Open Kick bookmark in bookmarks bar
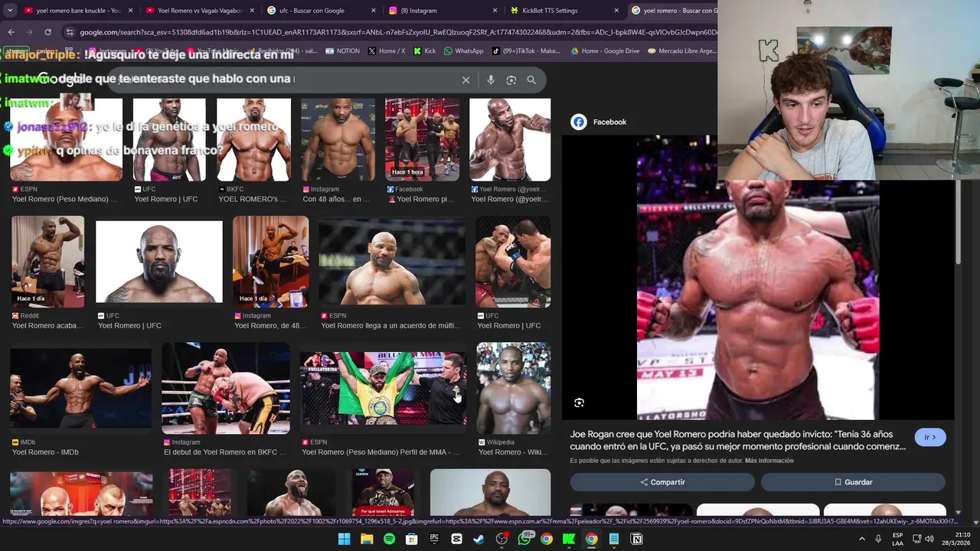Screen dimensions: 980x551 [x=425, y=51]
